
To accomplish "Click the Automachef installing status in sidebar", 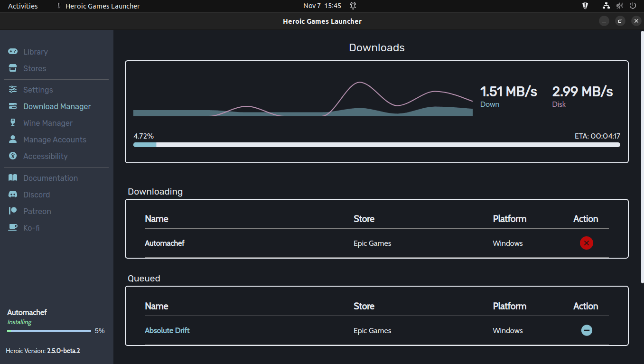I will 27,317.
